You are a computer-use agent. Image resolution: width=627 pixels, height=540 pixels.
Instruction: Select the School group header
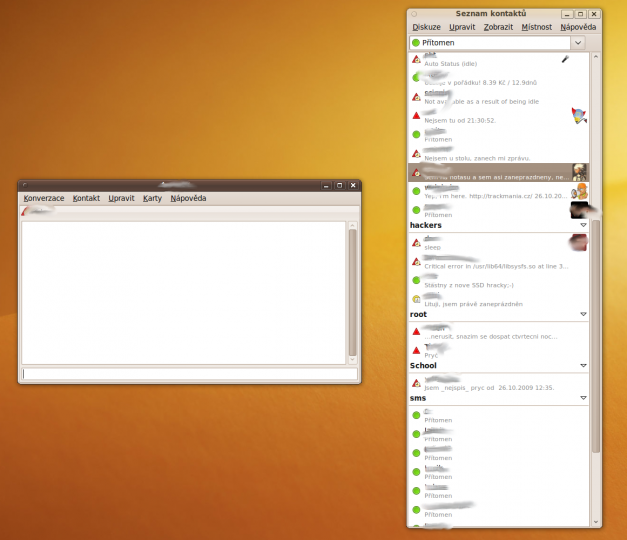pyautogui.click(x=499, y=366)
